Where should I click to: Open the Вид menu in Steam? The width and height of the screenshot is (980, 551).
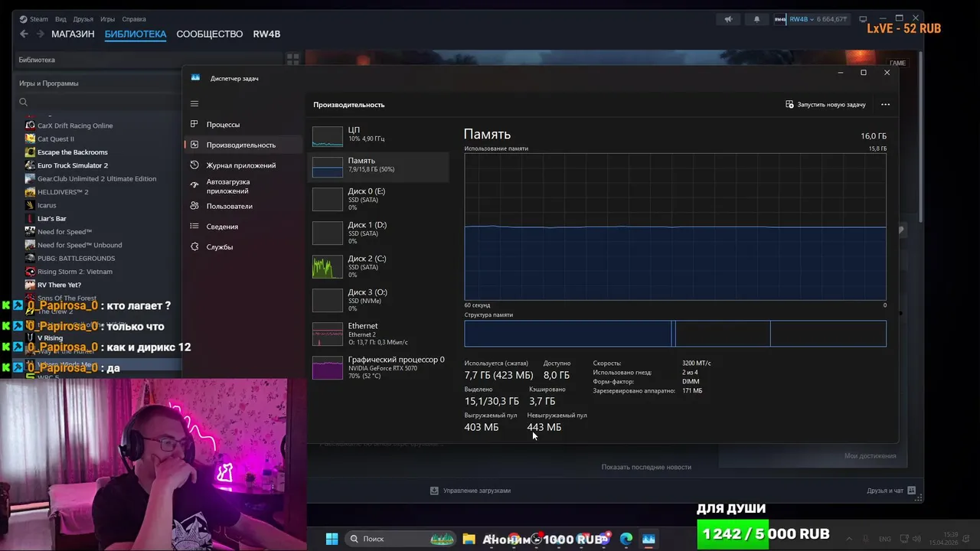click(x=60, y=19)
